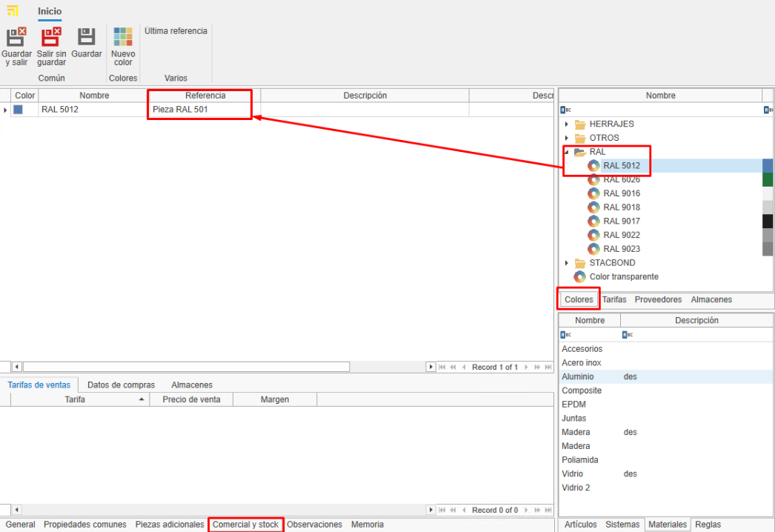This screenshot has width=775, height=532.
Task: Open the Comercial y stock tab
Action: [x=246, y=525]
